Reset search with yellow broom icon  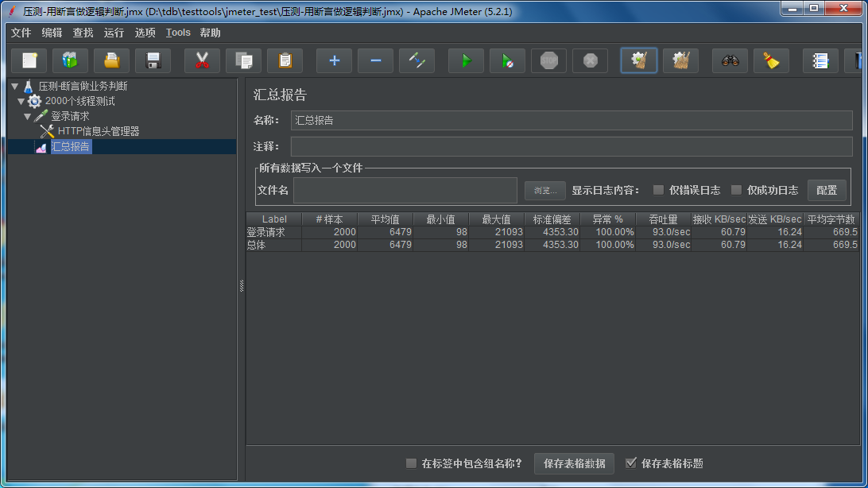point(770,60)
